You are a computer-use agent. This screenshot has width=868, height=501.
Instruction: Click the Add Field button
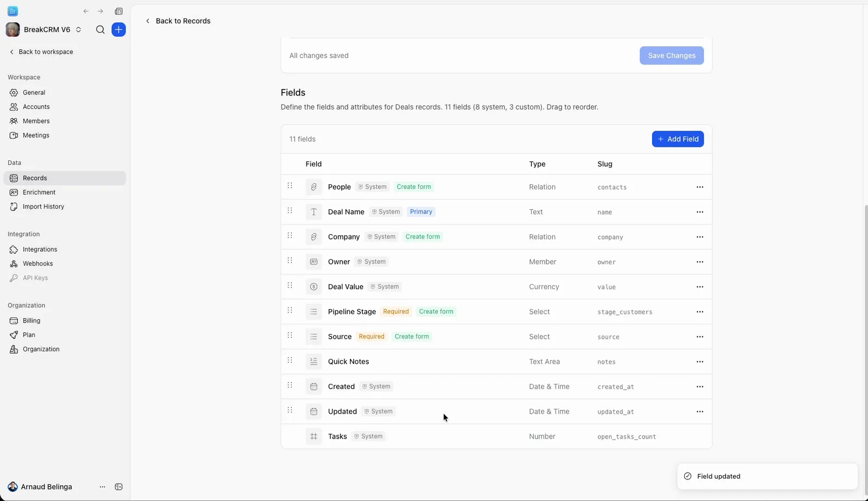678,139
